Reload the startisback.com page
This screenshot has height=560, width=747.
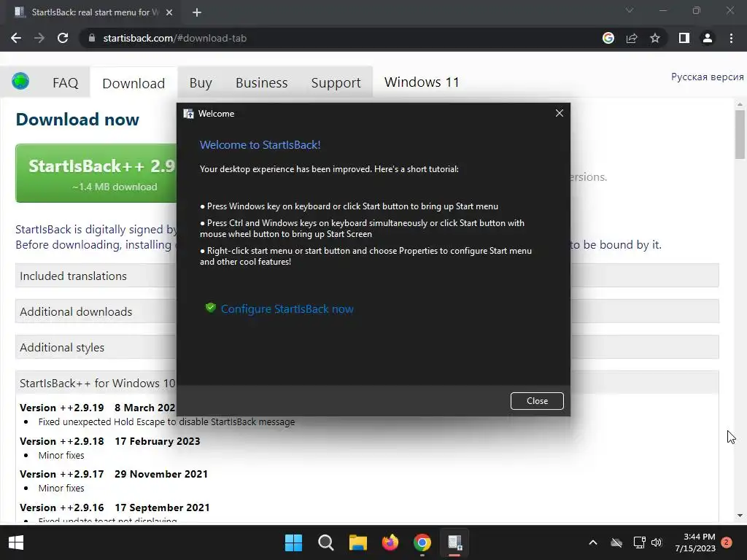[x=63, y=38]
